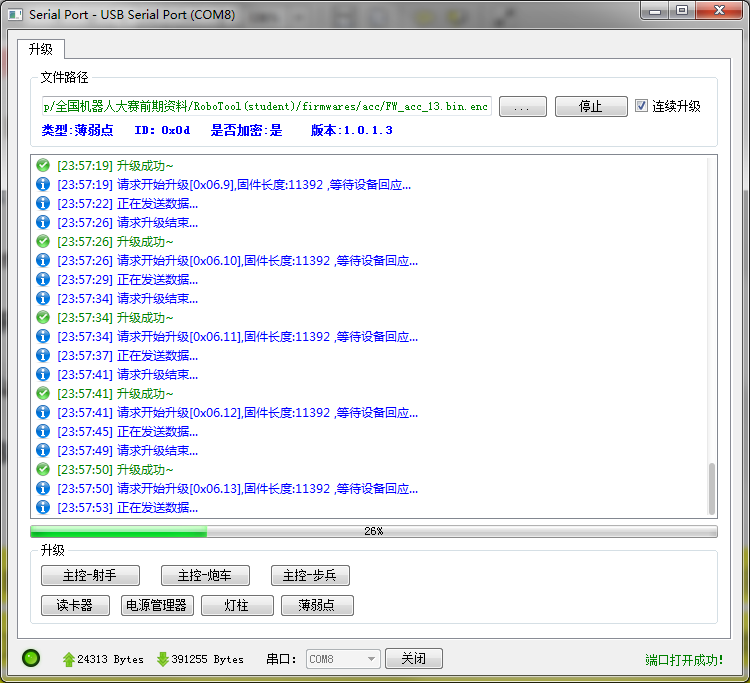Click the green download arrow icon
This screenshot has height=683, width=750.
163,659
